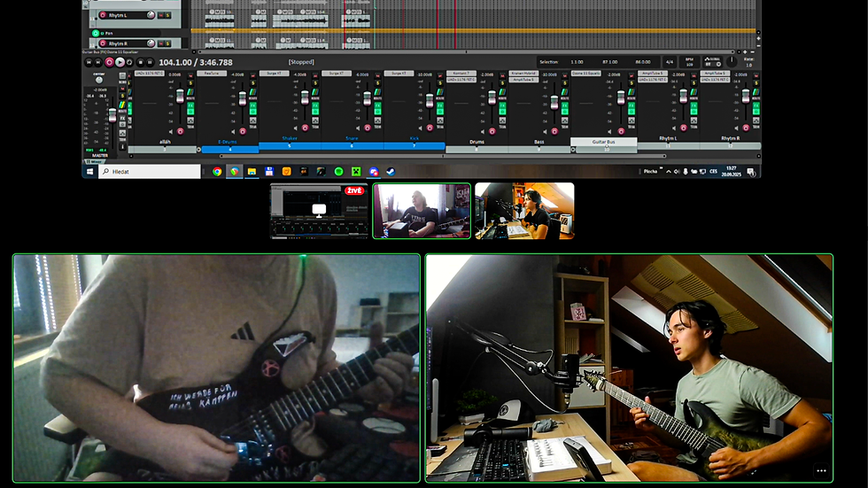Mute the Drums mixer strip

[x=503, y=76]
